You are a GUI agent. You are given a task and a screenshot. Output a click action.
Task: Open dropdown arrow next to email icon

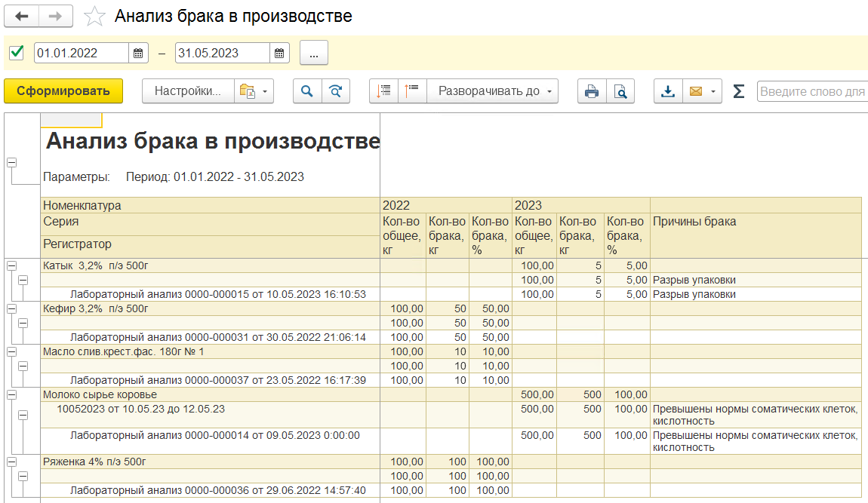click(x=713, y=91)
